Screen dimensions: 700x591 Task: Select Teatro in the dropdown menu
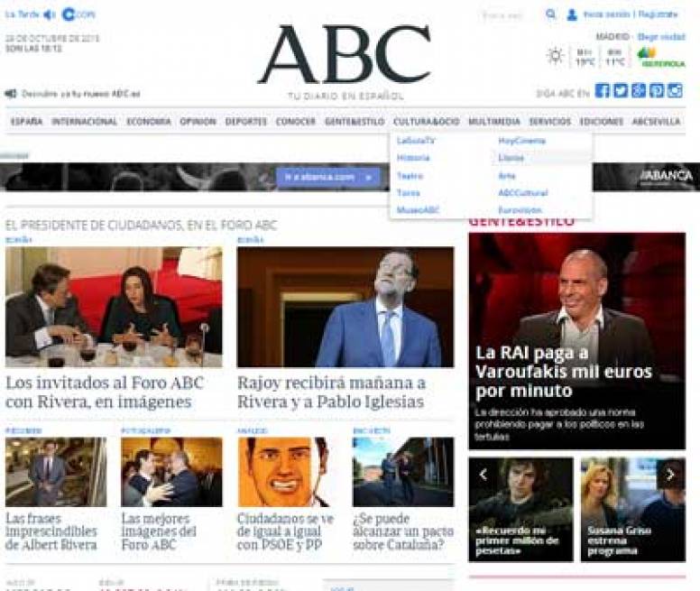410,176
